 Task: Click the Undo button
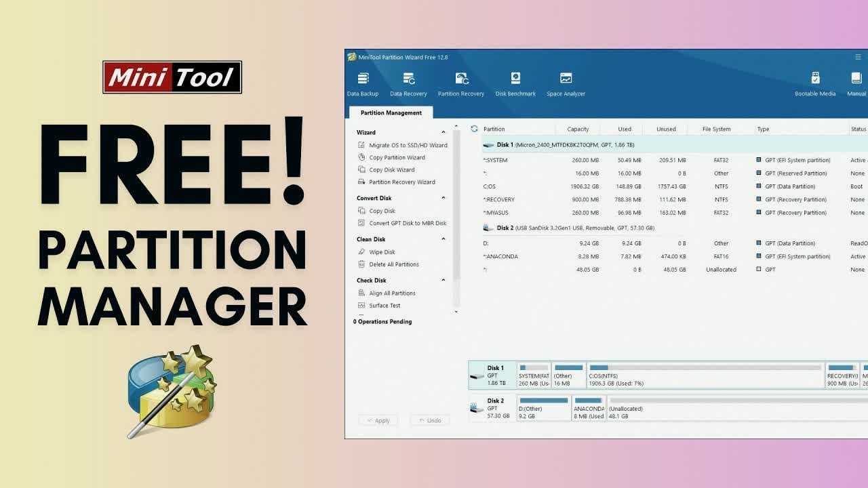click(430, 420)
